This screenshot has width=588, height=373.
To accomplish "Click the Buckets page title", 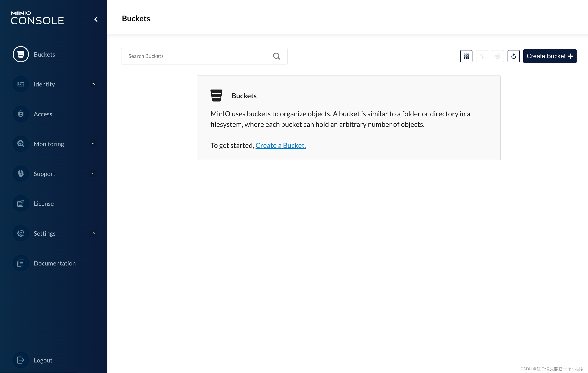I will coord(136,19).
